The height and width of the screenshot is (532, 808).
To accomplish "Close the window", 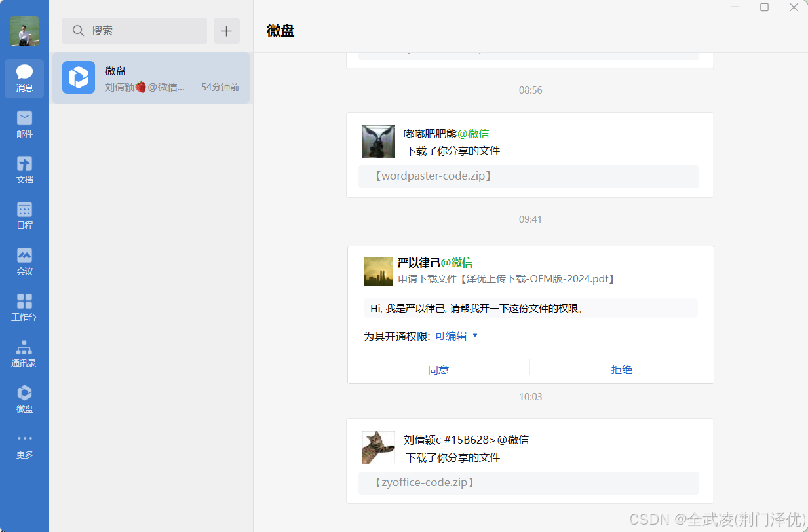I will tap(794, 7).
